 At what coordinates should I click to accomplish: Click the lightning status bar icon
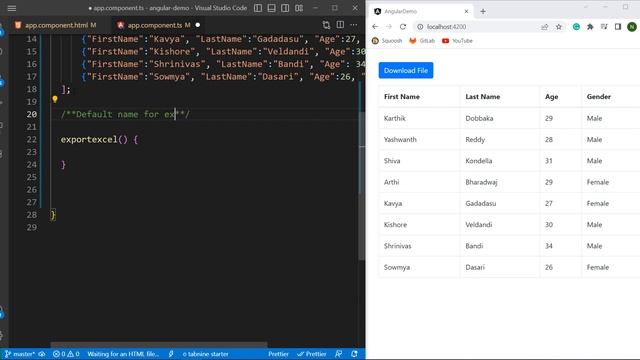(x=171, y=354)
